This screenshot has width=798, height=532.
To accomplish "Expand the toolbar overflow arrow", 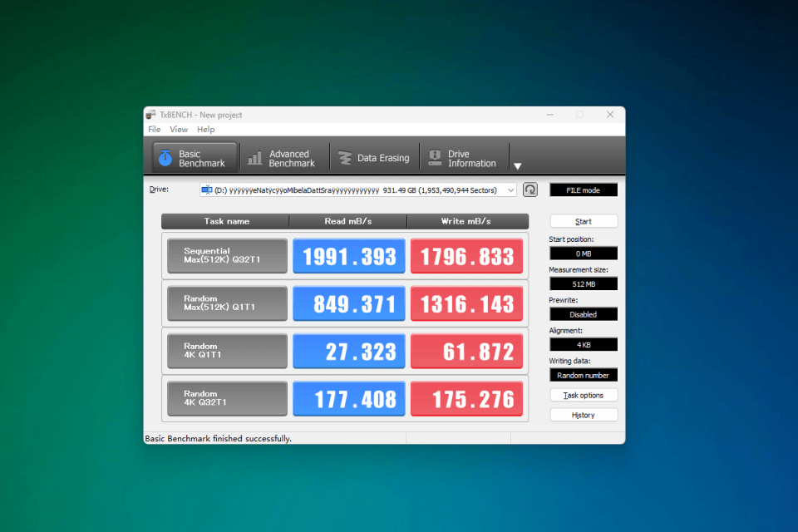I will click(517, 166).
